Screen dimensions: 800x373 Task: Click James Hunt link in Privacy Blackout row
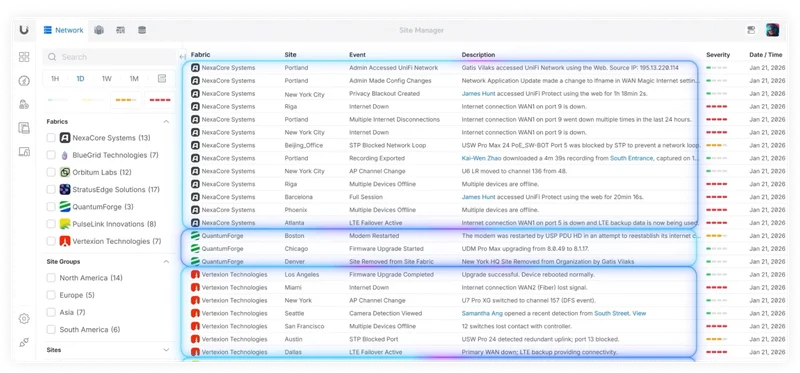click(x=478, y=94)
